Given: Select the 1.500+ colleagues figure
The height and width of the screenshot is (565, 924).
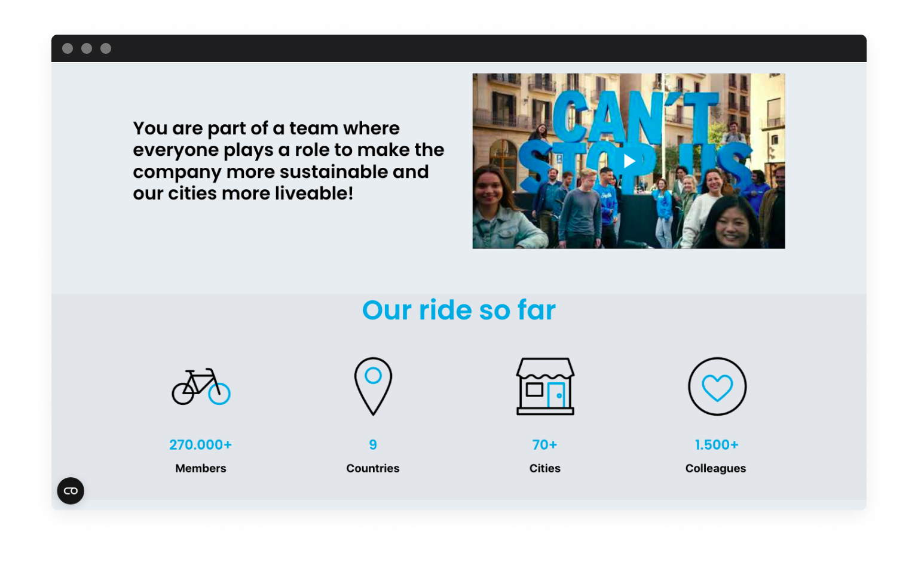Looking at the screenshot, I should coord(717,445).
